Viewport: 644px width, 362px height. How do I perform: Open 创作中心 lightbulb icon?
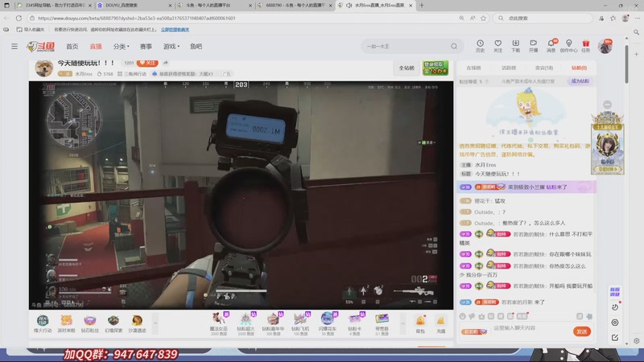(x=568, y=46)
